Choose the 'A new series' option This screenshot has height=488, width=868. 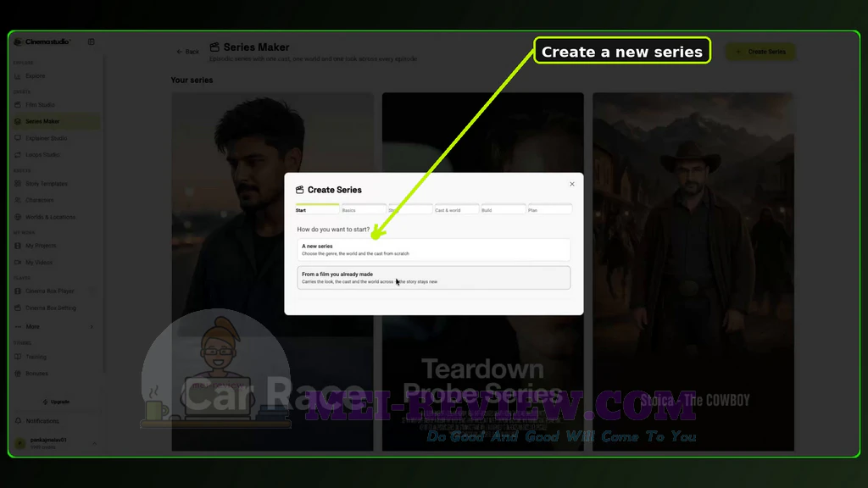(x=433, y=250)
